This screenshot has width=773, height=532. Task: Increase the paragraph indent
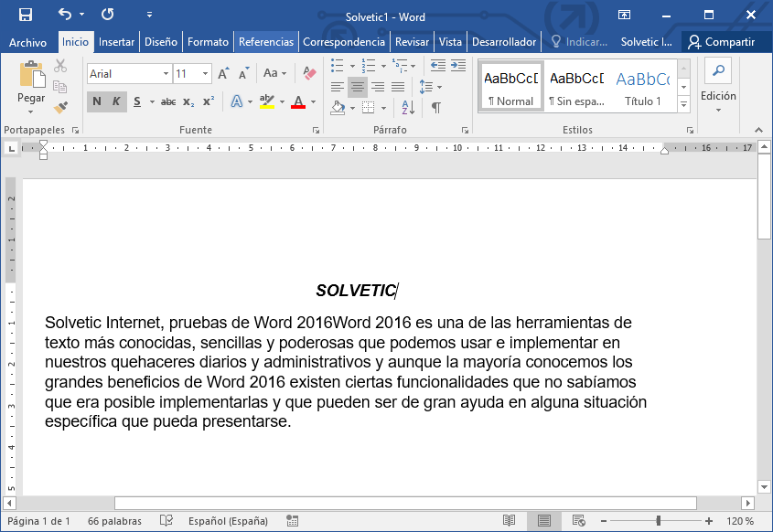click(x=458, y=66)
